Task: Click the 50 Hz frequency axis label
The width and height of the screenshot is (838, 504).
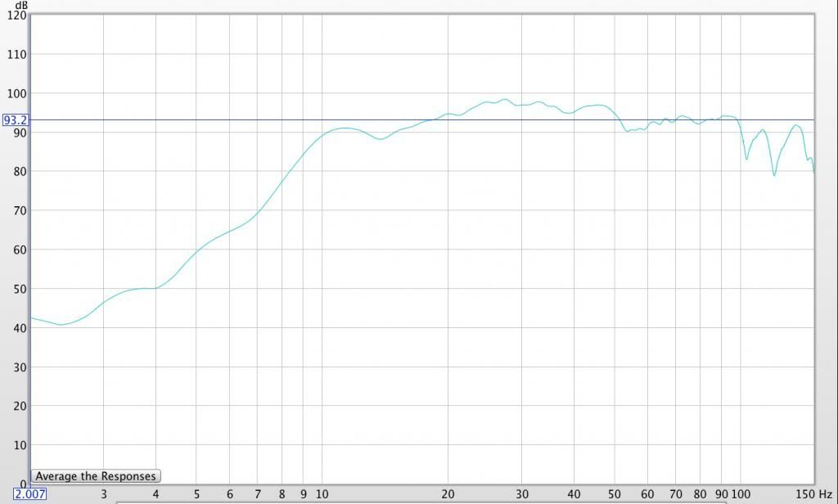Action: click(x=615, y=494)
